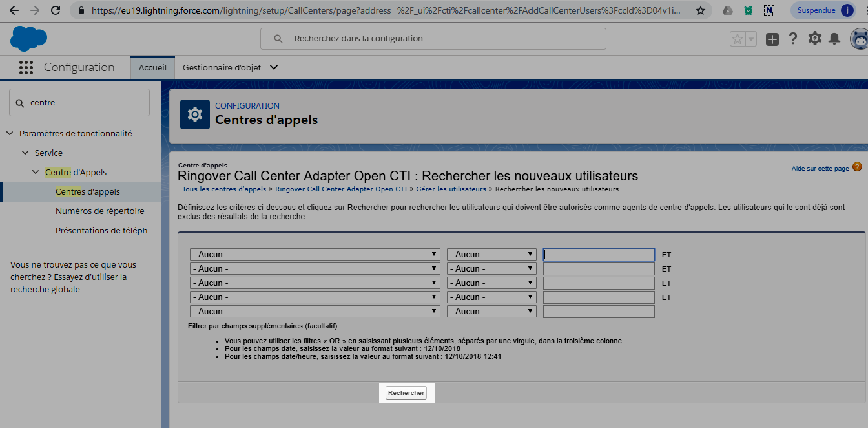
Task: Open the first filter row field dropdown
Action: [315, 255]
